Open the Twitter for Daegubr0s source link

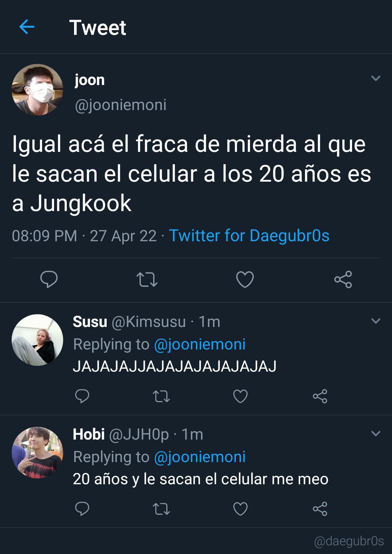coord(249,236)
